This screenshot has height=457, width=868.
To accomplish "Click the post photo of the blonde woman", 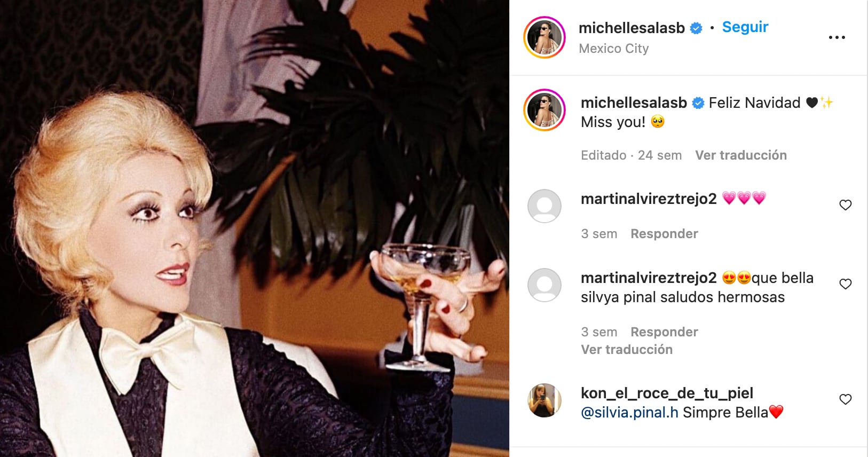I will (x=255, y=228).
